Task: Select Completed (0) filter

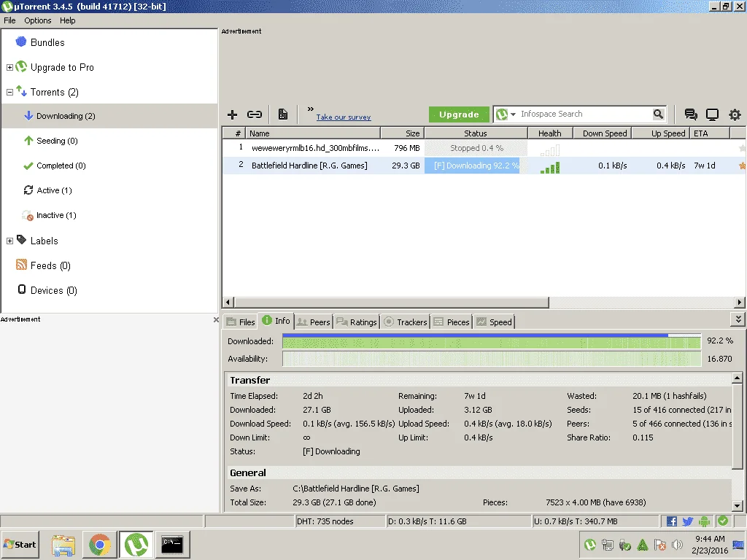Action: point(61,166)
